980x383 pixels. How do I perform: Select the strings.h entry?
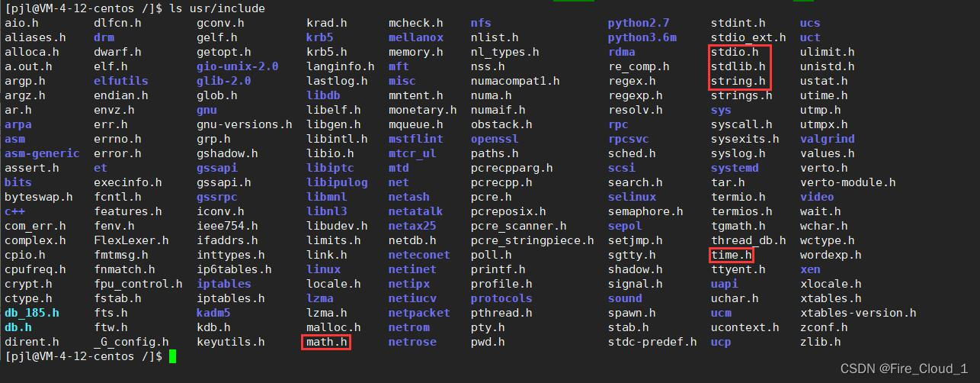tap(741, 95)
